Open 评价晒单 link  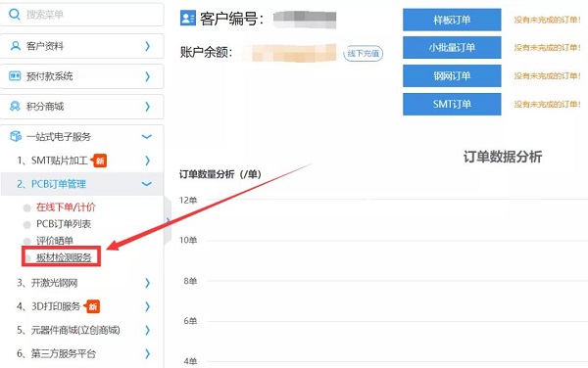click(55, 241)
